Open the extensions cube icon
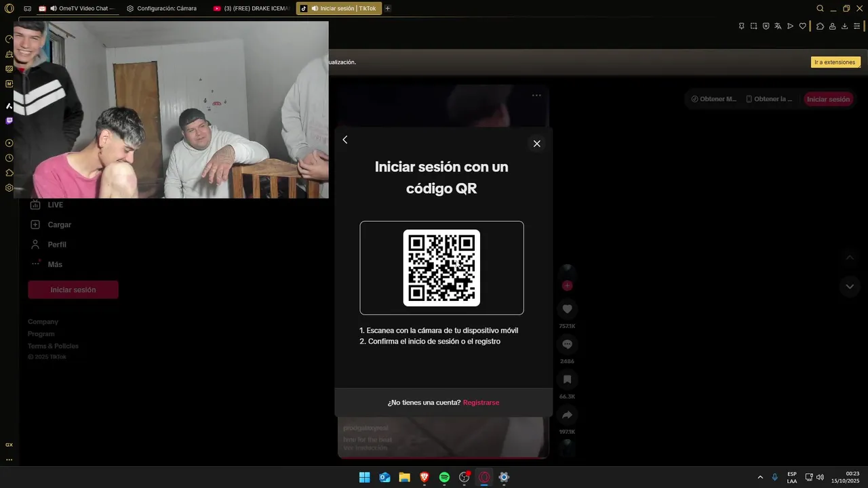868x488 pixels. coord(820,26)
